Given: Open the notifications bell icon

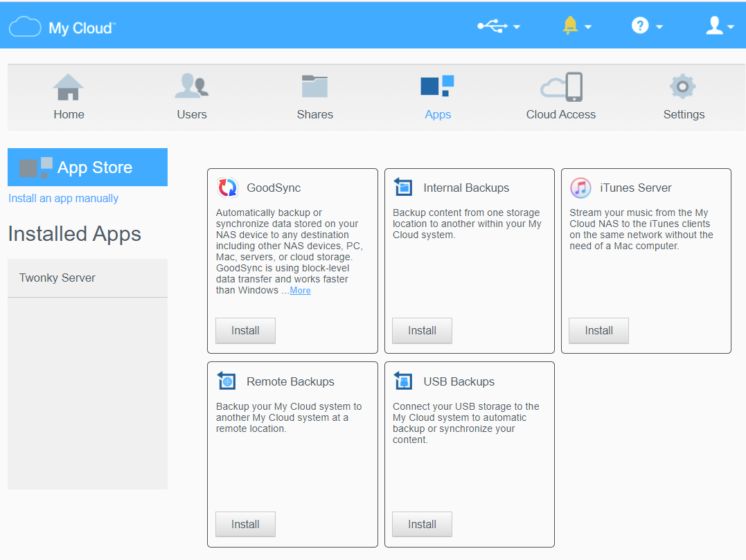Looking at the screenshot, I should tap(570, 26).
